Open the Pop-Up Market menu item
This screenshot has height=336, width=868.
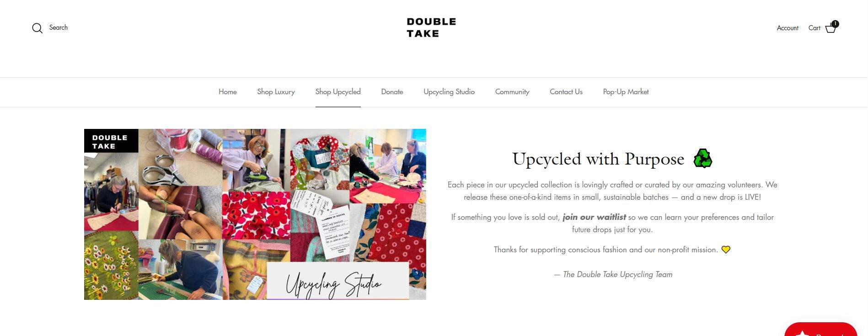(626, 92)
